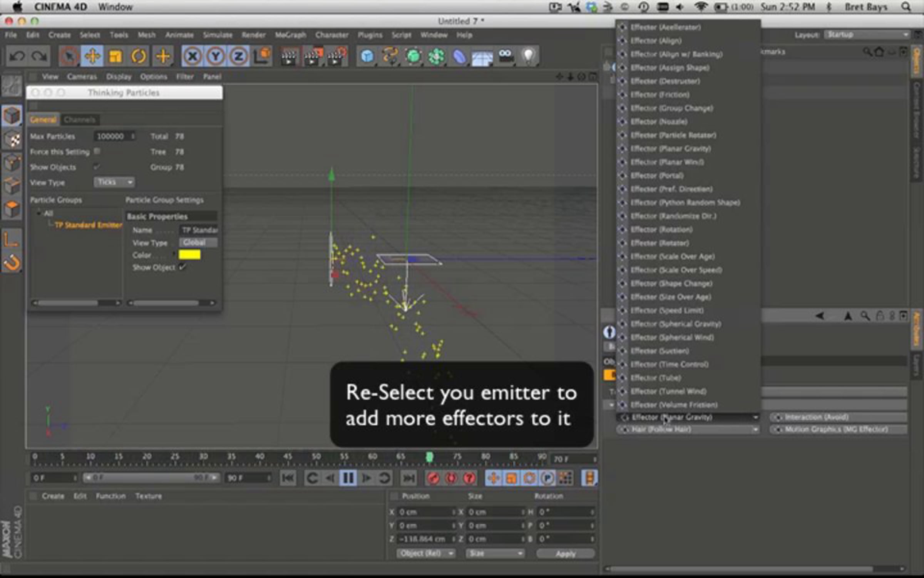Open the MoGraph menu
924x578 pixels.
291,35
